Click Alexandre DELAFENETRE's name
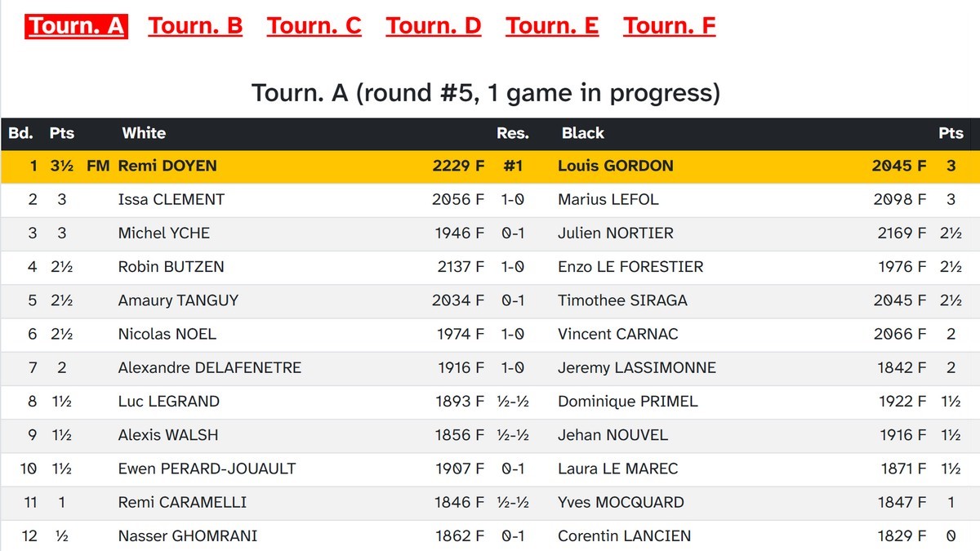 [x=209, y=367]
